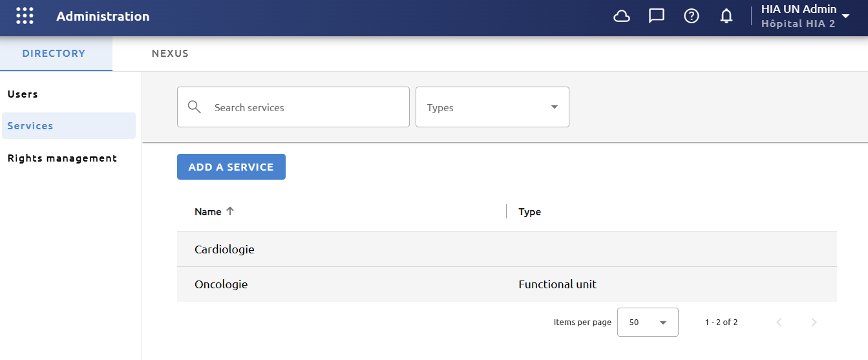Click the ADD A SERVICE button
This screenshot has width=868, height=360.
(231, 167)
